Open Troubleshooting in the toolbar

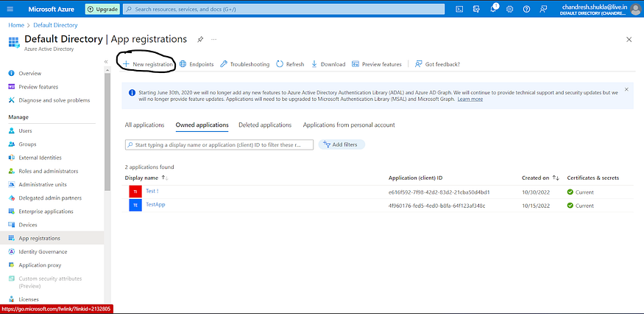pyautogui.click(x=245, y=64)
